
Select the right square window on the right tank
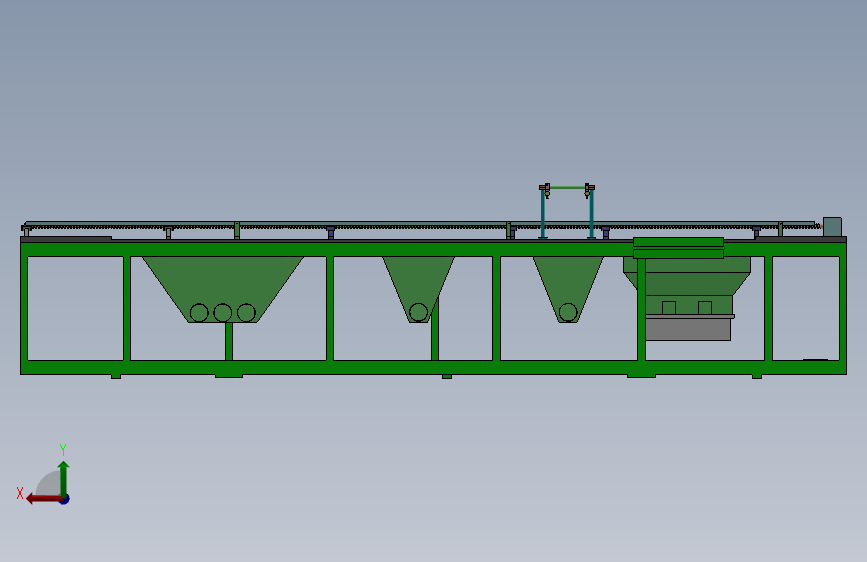705,308
